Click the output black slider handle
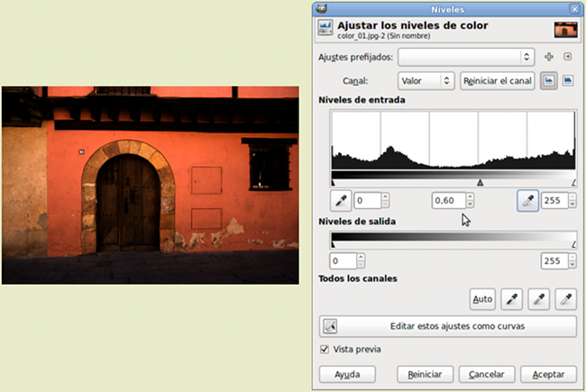Screen dimensions: 586x392 (333, 244)
